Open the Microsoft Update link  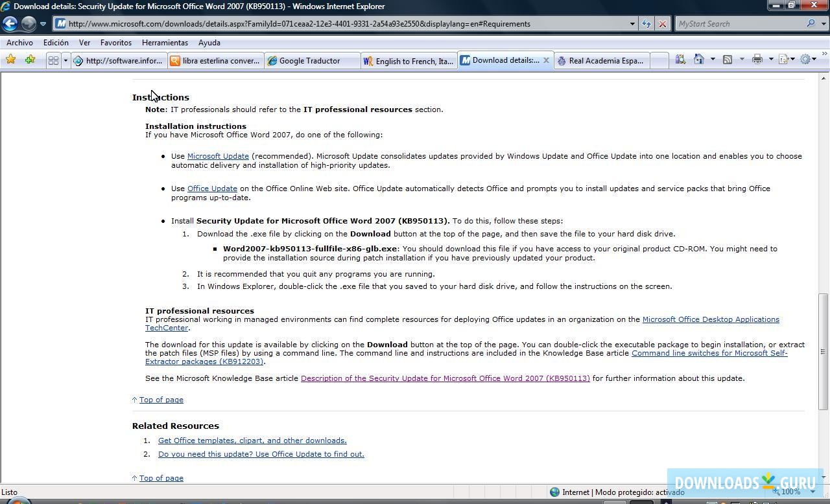tap(218, 156)
